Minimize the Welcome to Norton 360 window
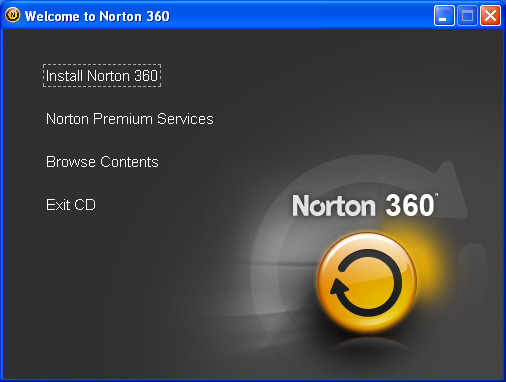 coord(444,16)
